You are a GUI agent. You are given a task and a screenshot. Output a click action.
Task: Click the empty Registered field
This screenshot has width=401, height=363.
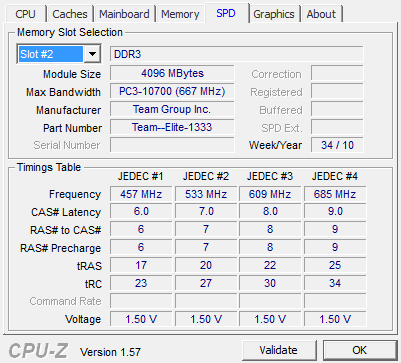pos(337,91)
